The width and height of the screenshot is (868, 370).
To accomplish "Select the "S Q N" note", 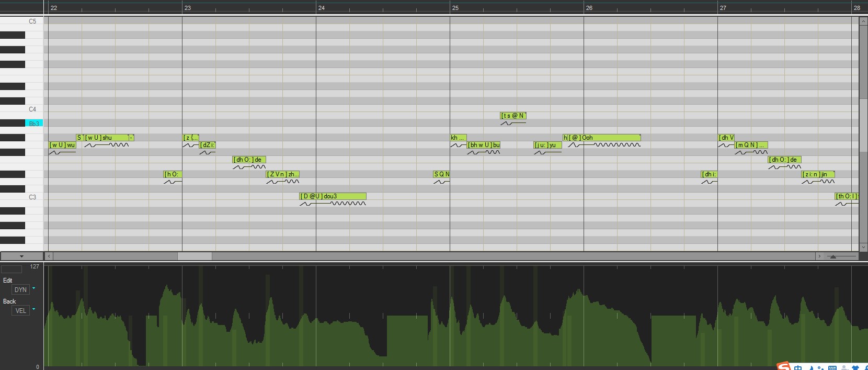I will [442, 174].
